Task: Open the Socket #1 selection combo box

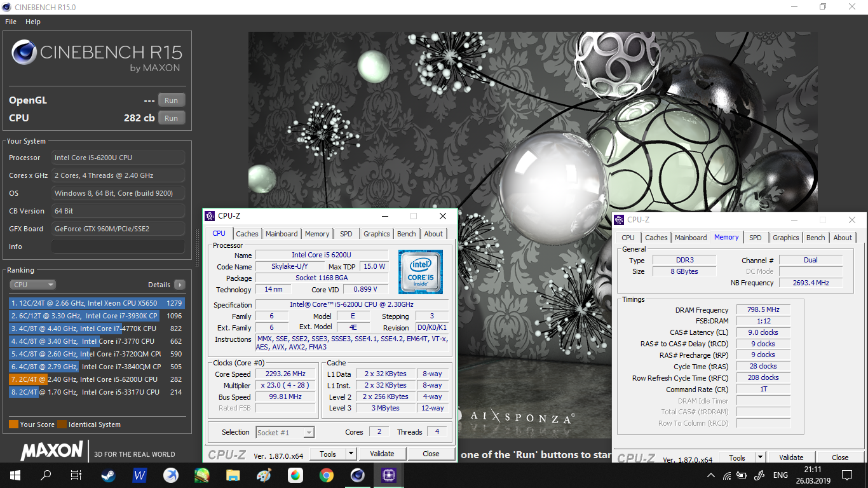Action: pos(285,432)
